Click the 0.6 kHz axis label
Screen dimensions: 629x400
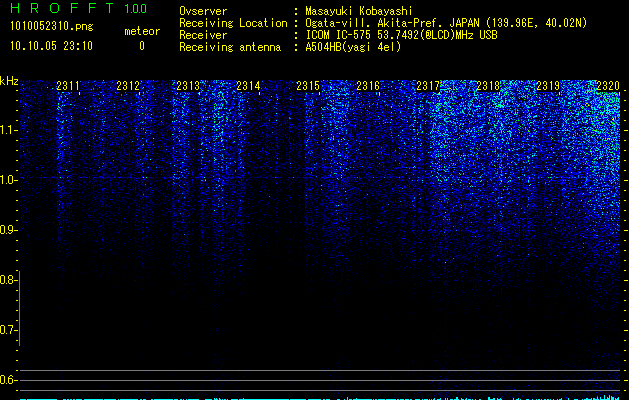click(7, 380)
